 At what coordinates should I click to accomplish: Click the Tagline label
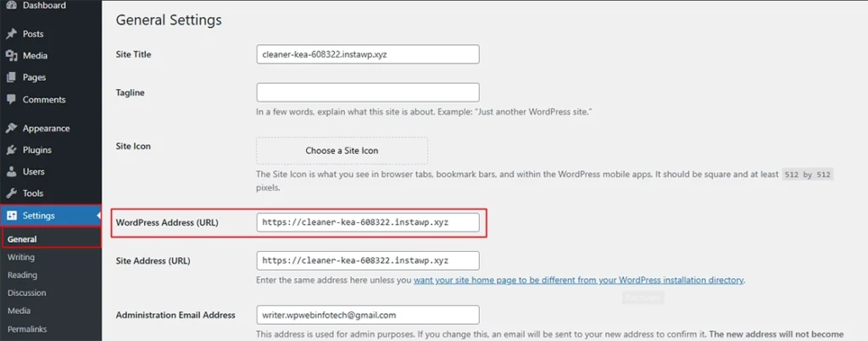pos(130,92)
